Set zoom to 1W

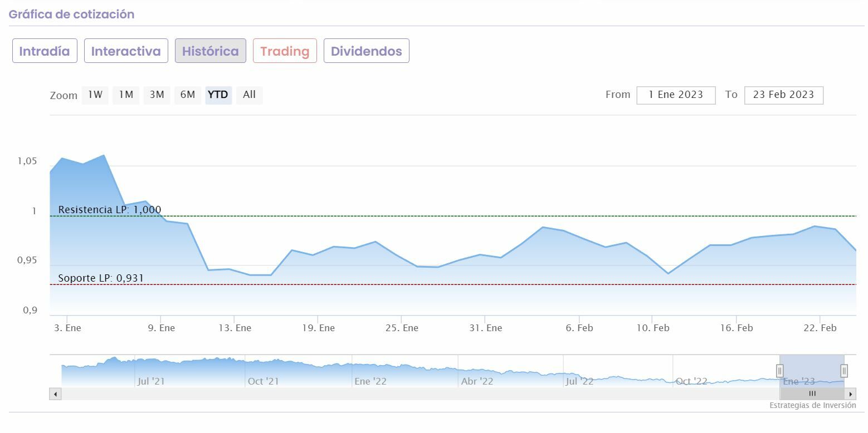click(95, 95)
